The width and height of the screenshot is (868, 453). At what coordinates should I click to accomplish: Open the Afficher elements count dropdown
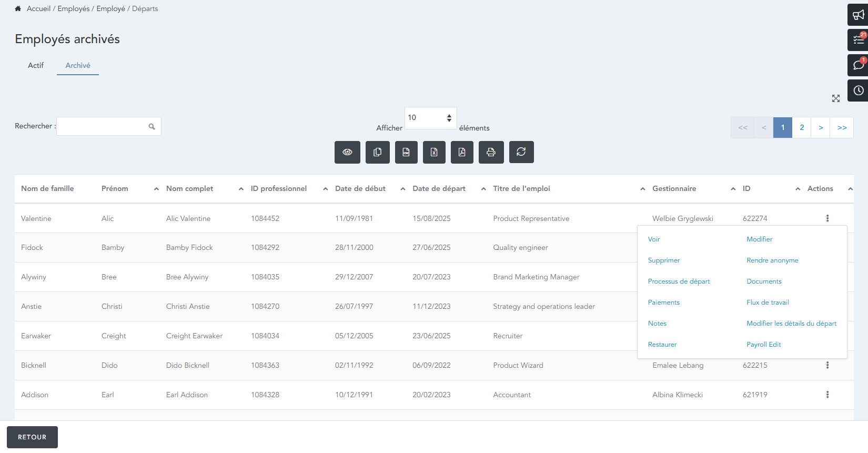tap(430, 118)
